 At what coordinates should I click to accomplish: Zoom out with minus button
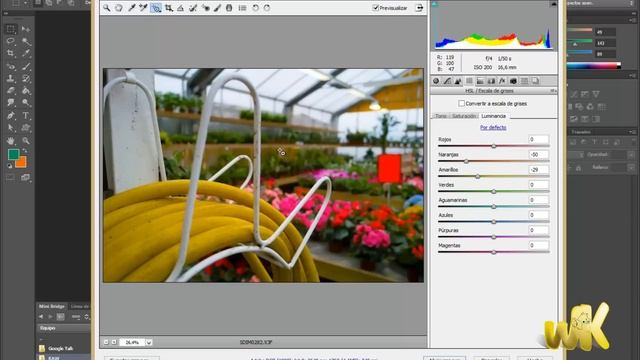coord(106,342)
